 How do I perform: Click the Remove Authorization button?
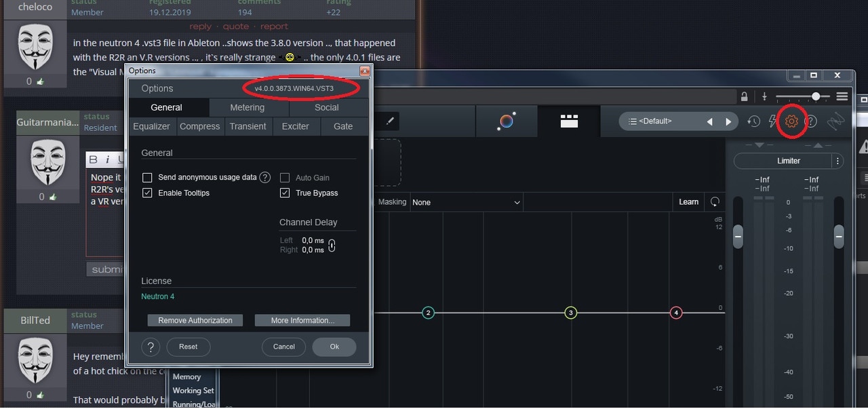tap(195, 320)
